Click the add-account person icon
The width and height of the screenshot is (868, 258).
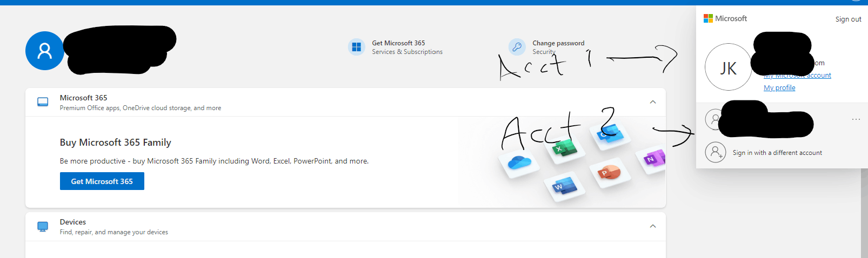pos(715,152)
